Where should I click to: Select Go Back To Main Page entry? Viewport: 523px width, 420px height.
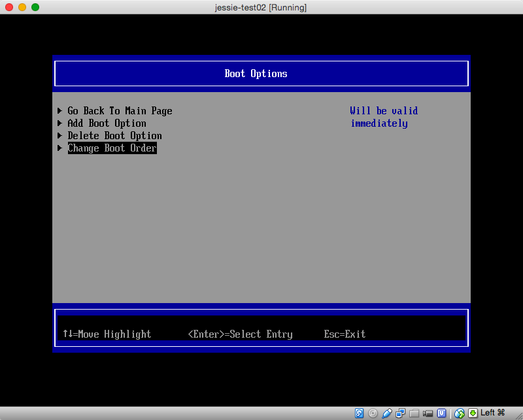(x=120, y=110)
